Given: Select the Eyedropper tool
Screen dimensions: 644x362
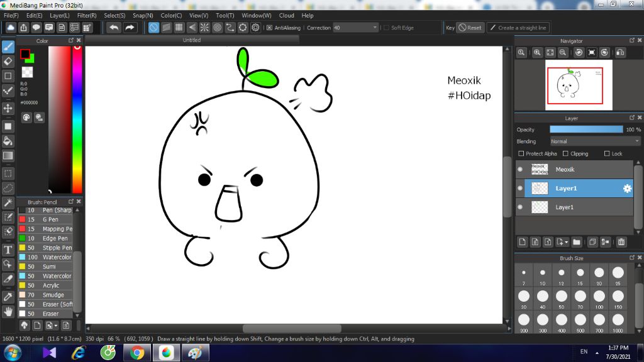Looking at the screenshot, I should pos(8,297).
